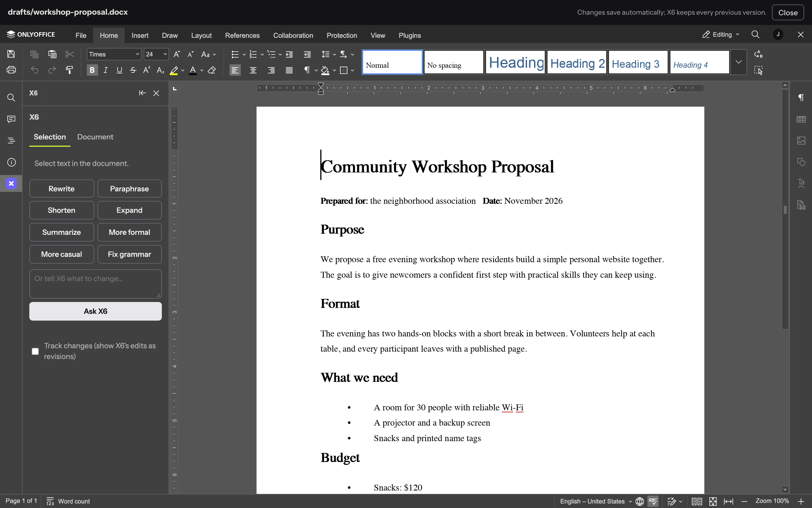Click the Replace icon in the ribbon

pyautogui.click(x=758, y=54)
